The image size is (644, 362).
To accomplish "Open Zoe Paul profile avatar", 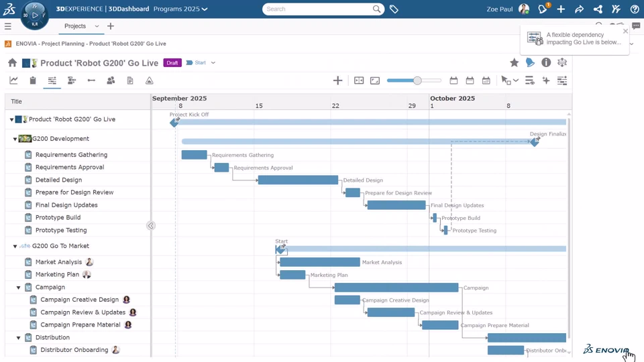I will 524,9.
